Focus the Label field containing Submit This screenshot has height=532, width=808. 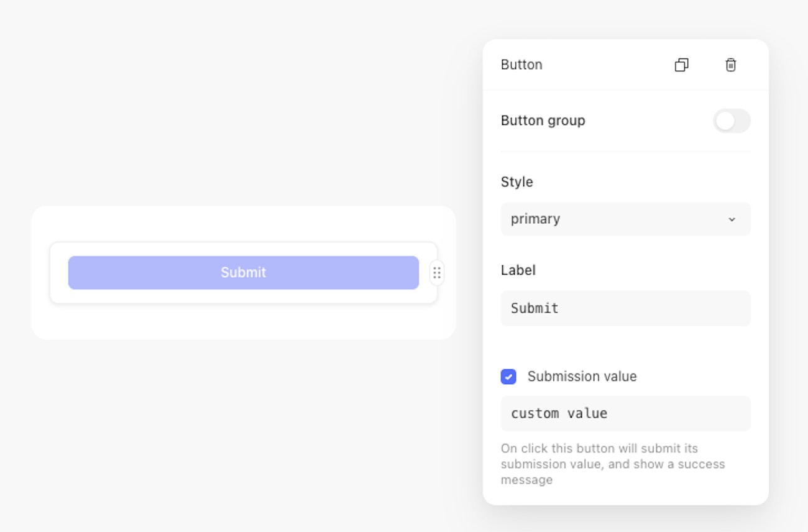(x=625, y=308)
